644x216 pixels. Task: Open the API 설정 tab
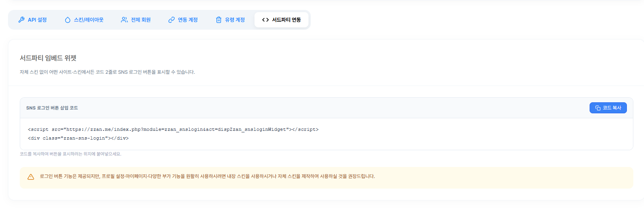tap(33, 20)
